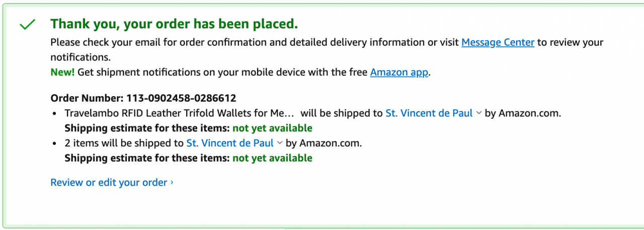
Task: Click 'by Amazon.com' on the wallet line
Action: pos(523,113)
